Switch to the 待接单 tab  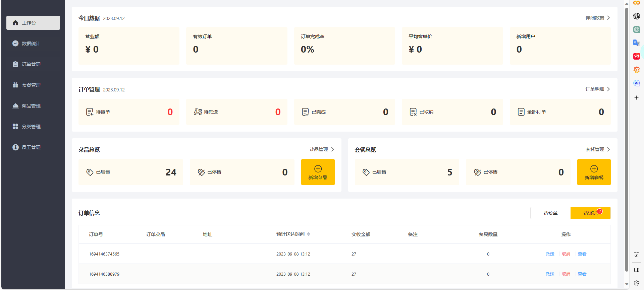(x=550, y=213)
